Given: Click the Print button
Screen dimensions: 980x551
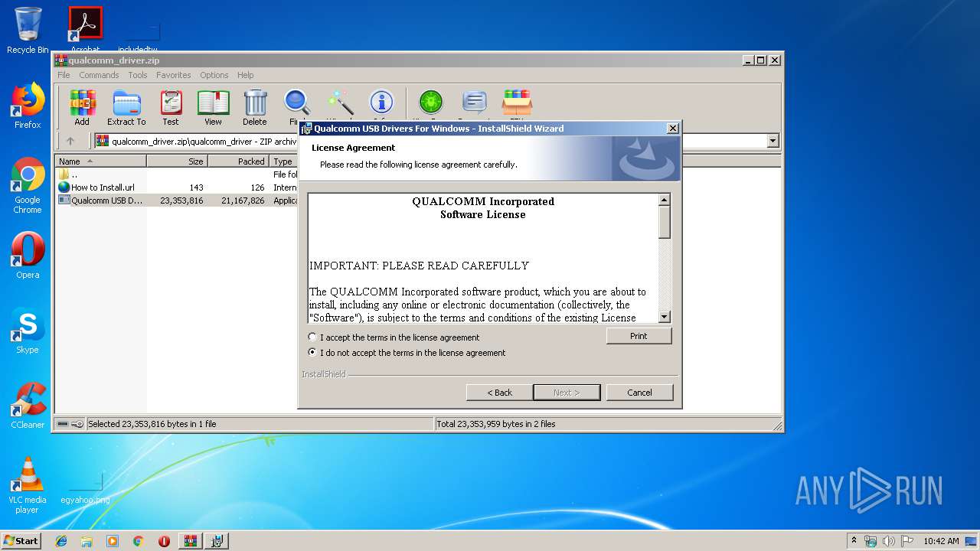Looking at the screenshot, I should [x=639, y=336].
